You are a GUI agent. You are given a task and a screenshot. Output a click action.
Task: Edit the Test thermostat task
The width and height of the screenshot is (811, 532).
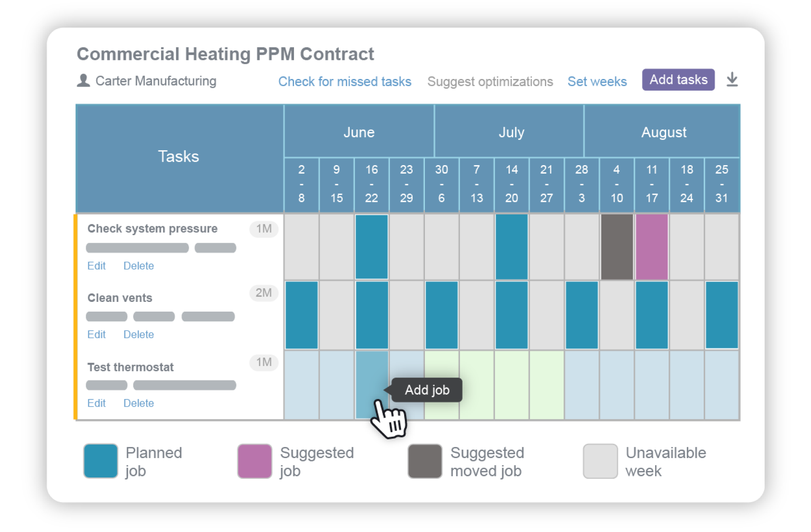click(x=96, y=403)
